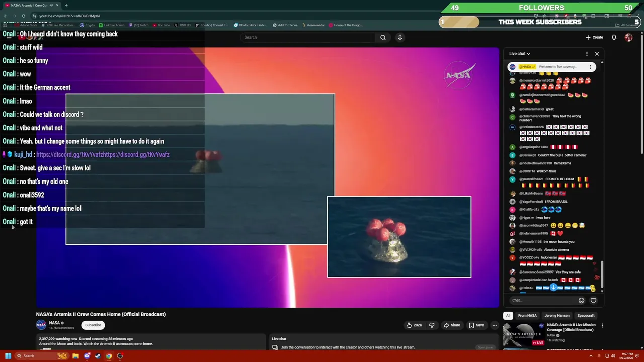
Task: Click the heart reaction icon in chat
Action: (x=593, y=300)
